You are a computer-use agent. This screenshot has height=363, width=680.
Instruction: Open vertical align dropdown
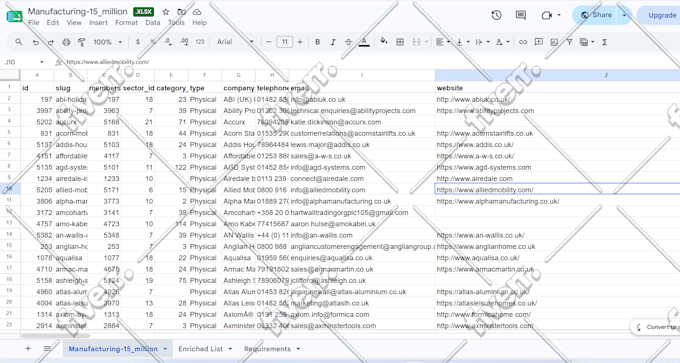click(x=462, y=42)
